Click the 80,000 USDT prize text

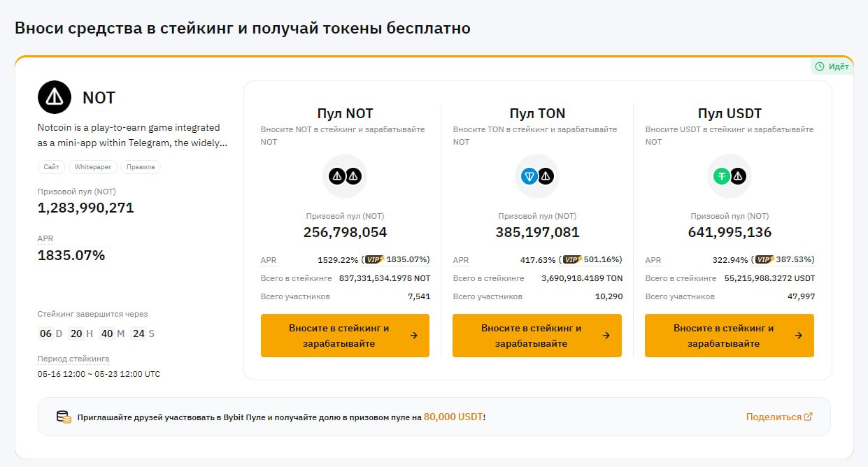point(453,417)
